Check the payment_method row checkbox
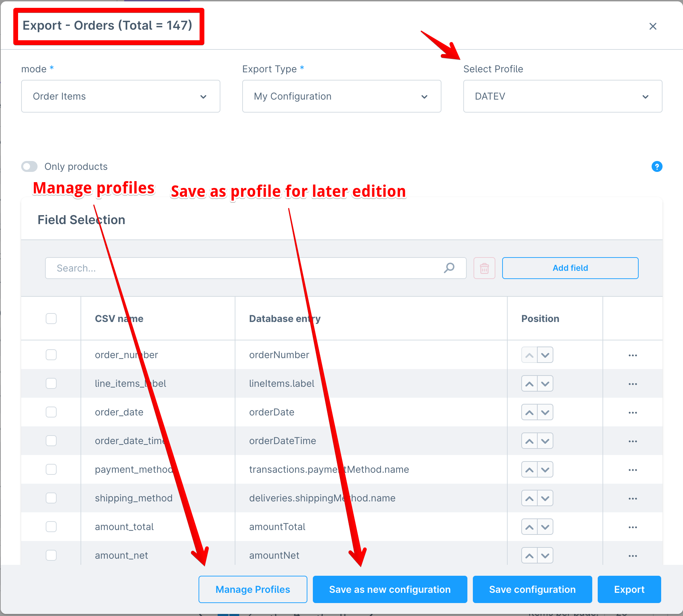This screenshot has height=616, width=683. pos(51,469)
